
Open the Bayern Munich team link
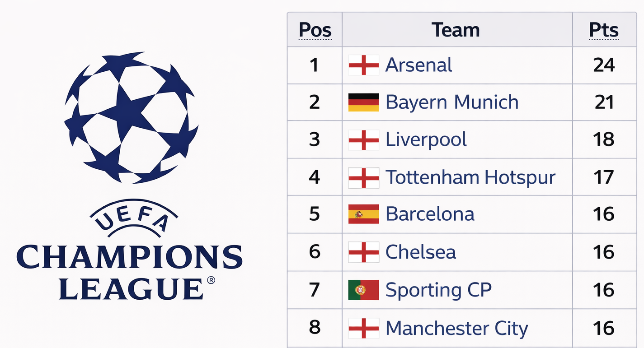[451, 102]
